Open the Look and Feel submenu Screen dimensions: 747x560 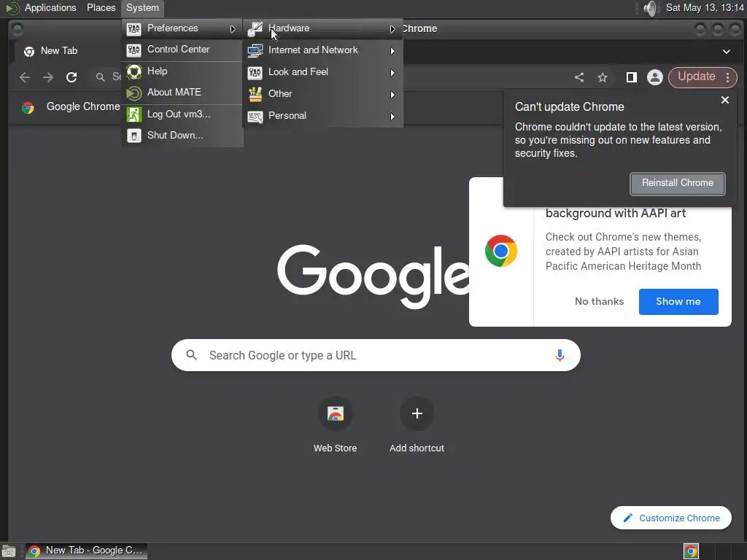323,72
